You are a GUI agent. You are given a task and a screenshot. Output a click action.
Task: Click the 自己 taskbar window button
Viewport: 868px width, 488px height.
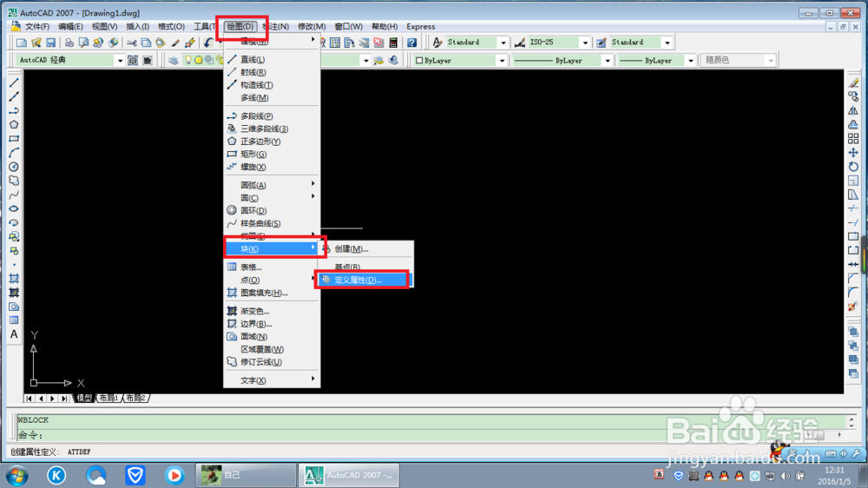coord(246,475)
